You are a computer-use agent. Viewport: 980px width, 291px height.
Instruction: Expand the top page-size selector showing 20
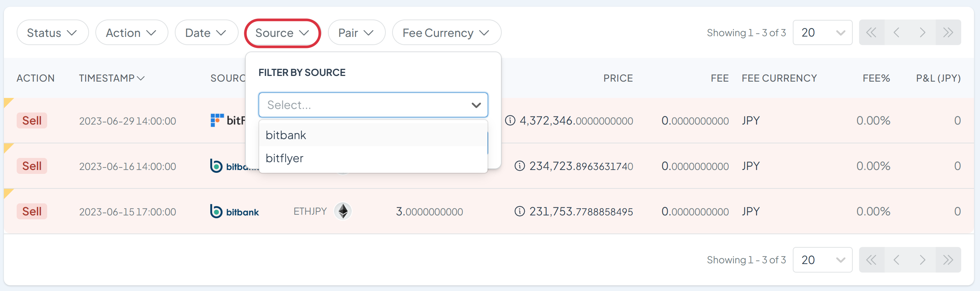pyautogui.click(x=822, y=33)
